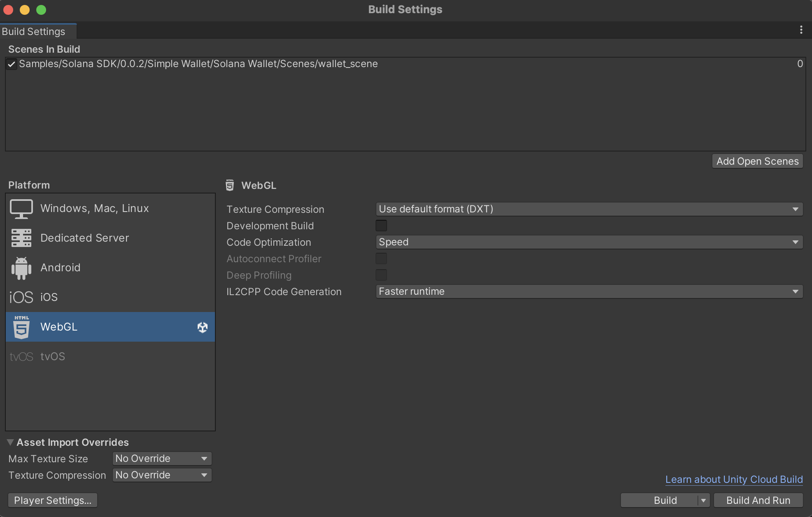Click the tvOS platform logo icon
Image resolution: width=812 pixels, height=517 pixels.
coord(21,356)
